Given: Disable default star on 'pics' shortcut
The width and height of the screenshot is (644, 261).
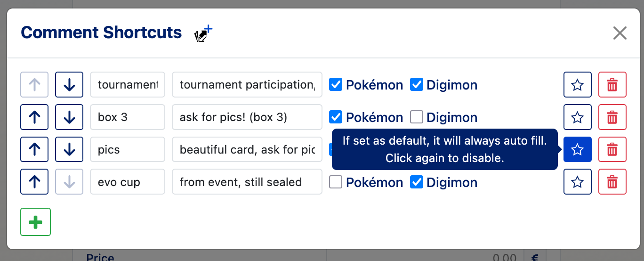Looking at the screenshot, I should [578, 150].
